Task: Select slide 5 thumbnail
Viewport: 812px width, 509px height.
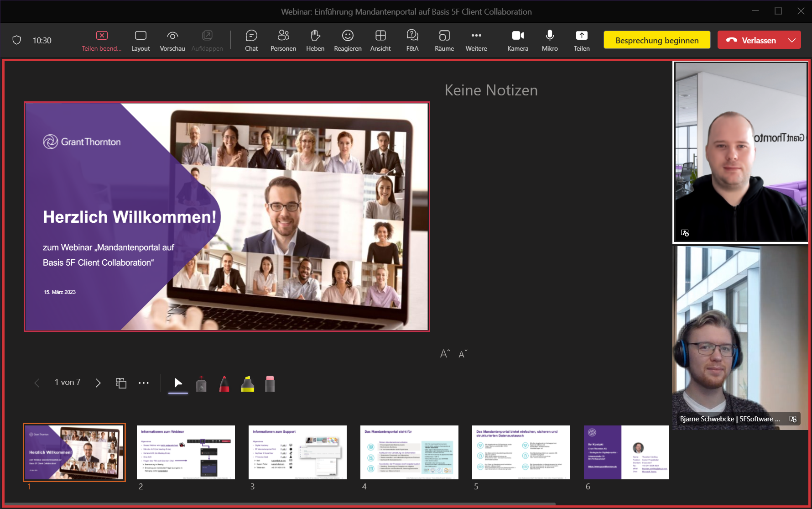Action: (521, 452)
